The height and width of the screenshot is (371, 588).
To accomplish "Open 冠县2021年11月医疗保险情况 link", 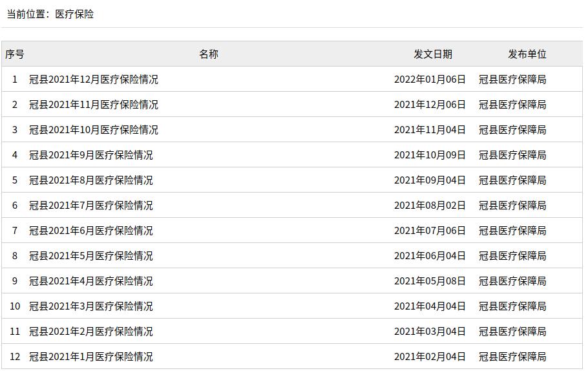I will click(94, 105).
